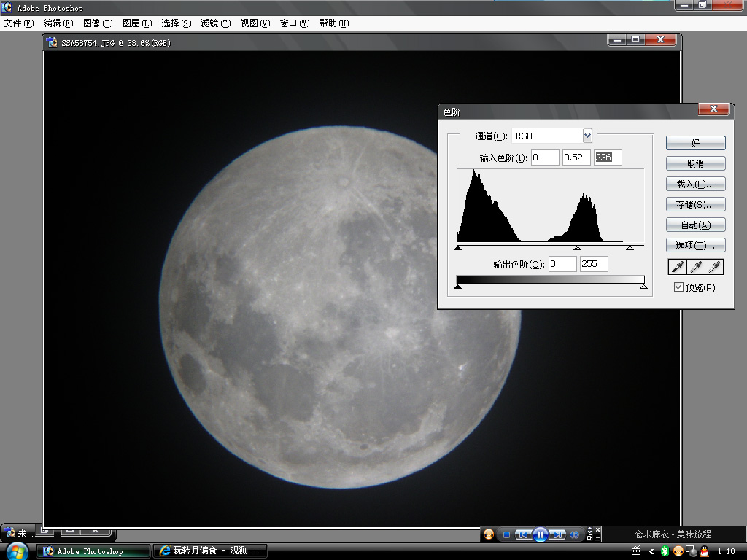The width and height of the screenshot is (747, 560).
Task: Open the 视图(V) menu
Action: pos(255,23)
